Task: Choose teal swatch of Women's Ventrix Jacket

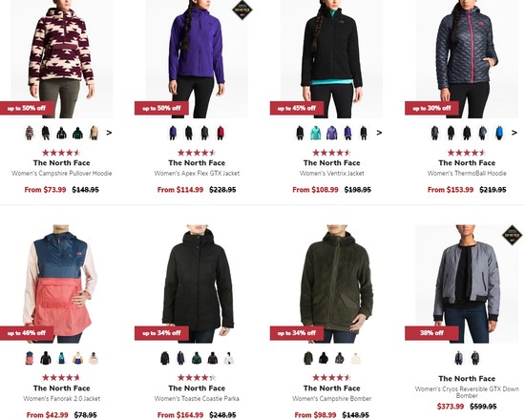Action: click(x=316, y=133)
